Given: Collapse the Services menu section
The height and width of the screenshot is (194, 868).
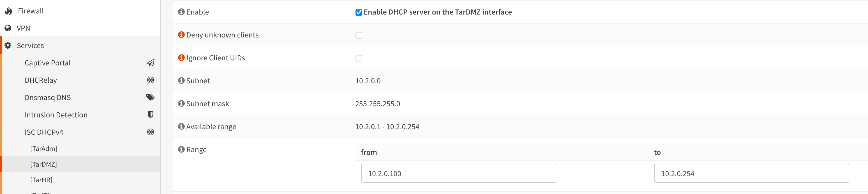Looking at the screenshot, I should point(30,45).
